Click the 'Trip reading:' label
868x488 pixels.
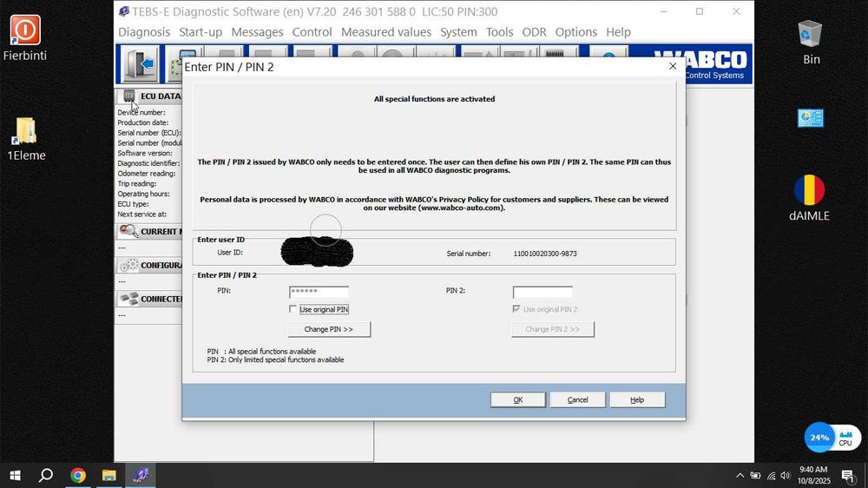click(137, 183)
